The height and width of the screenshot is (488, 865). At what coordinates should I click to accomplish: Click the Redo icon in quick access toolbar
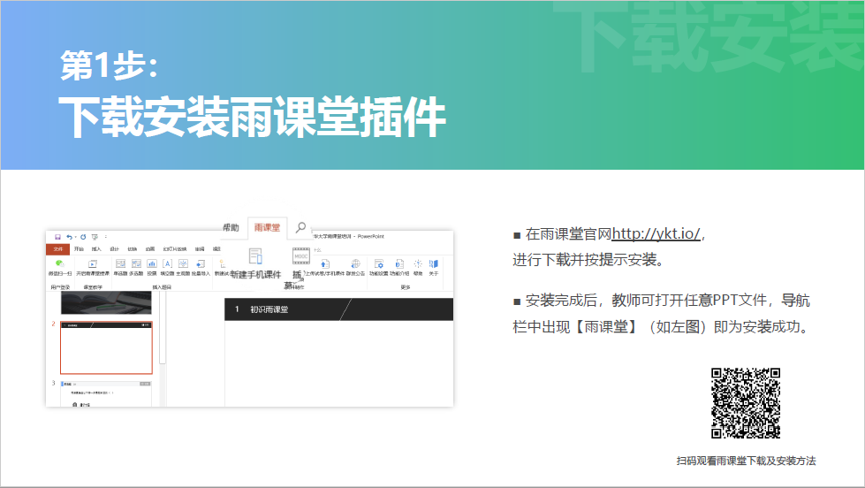tap(83, 237)
